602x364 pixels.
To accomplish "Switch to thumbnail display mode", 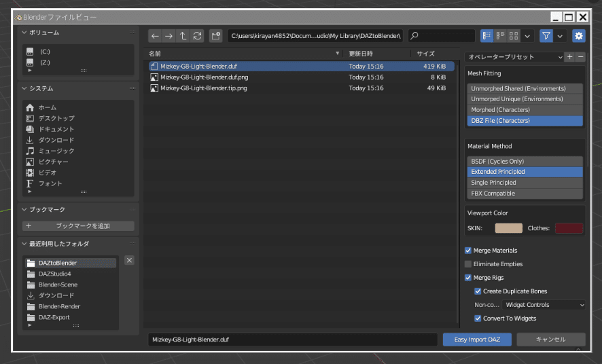I will pyautogui.click(x=514, y=36).
